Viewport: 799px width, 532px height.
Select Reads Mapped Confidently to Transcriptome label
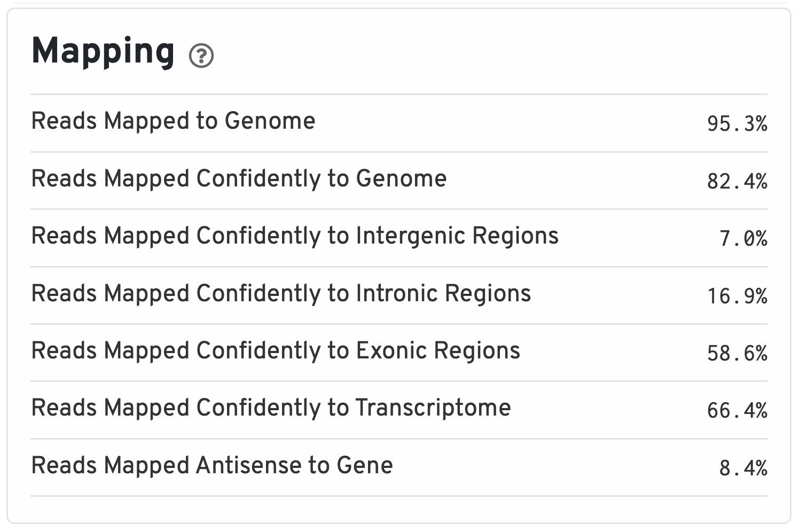[271, 408]
